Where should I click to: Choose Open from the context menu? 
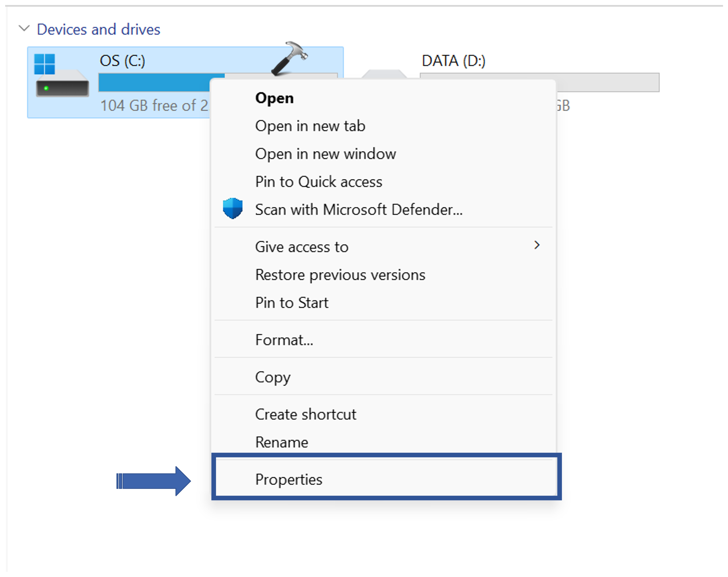pos(274,98)
